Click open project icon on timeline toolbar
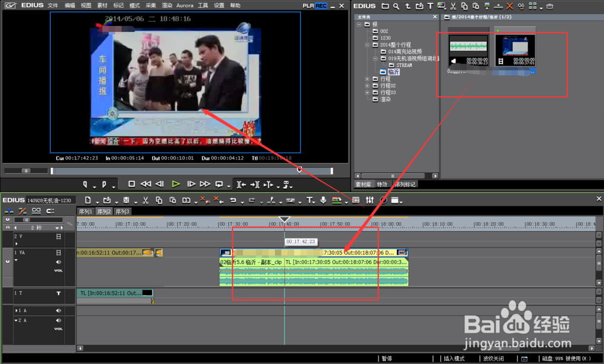Viewport: 604px width, 364px height. 107,200
